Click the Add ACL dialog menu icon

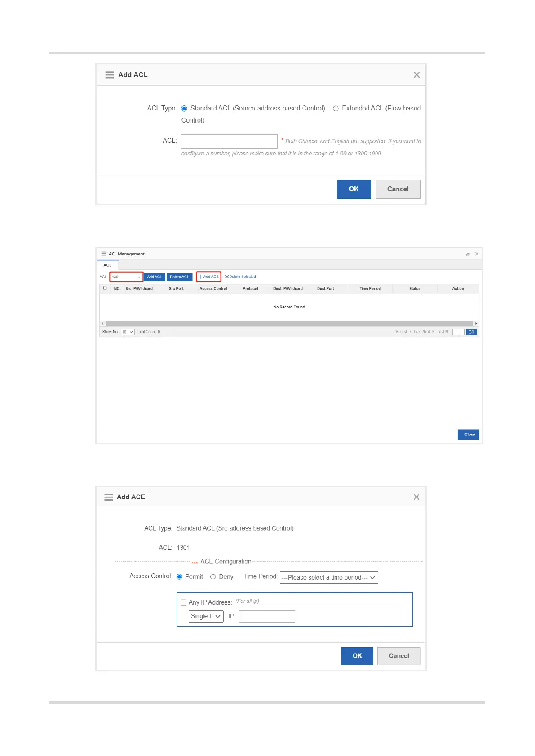[110, 75]
